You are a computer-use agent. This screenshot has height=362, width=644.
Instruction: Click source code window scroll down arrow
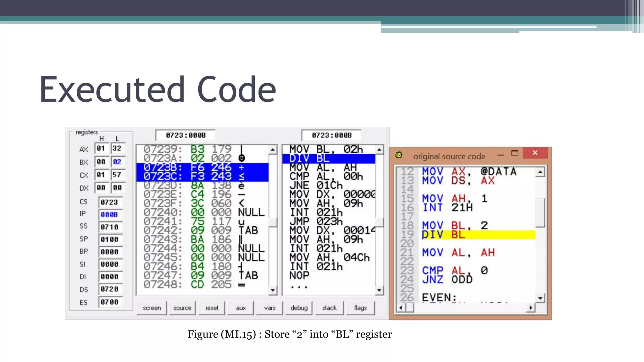pyautogui.click(x=540, y=298)
